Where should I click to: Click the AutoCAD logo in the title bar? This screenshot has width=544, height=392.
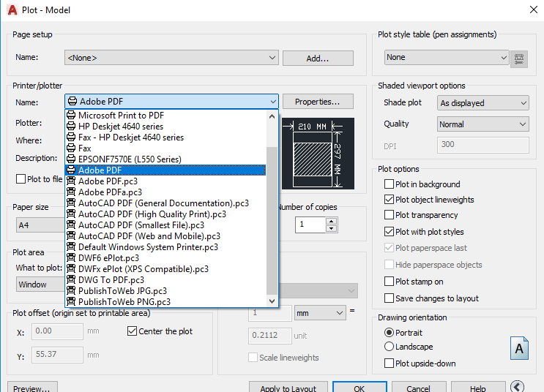coord(12,10)
